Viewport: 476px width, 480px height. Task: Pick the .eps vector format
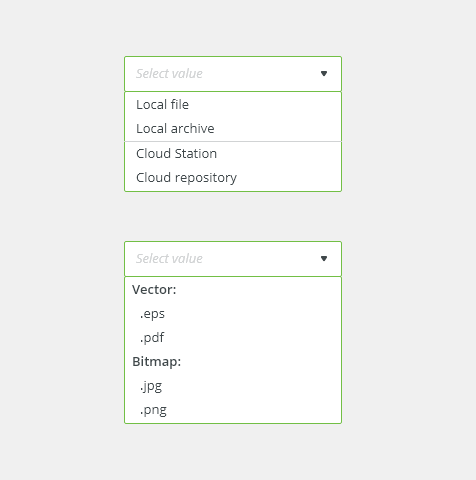(x=233, y=314)
